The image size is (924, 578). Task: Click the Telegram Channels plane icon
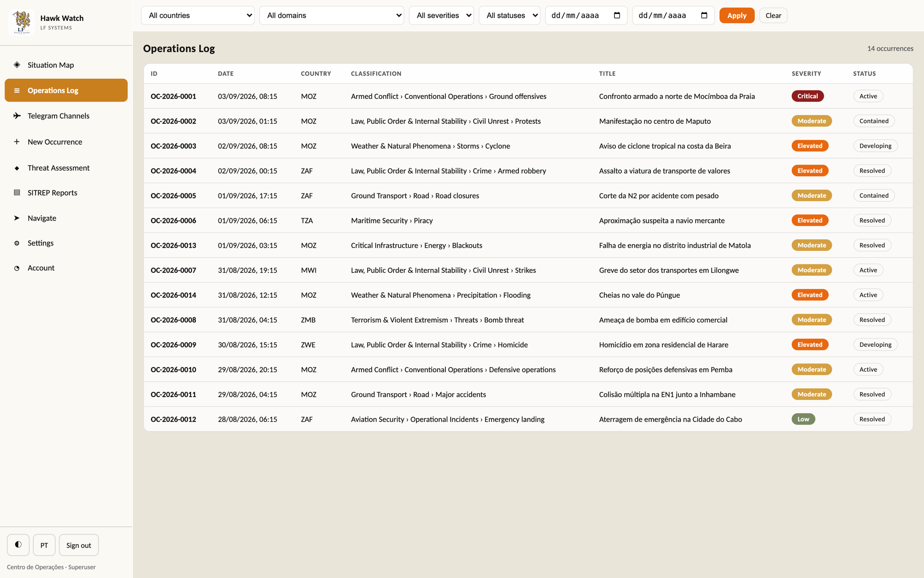[17, 116]
